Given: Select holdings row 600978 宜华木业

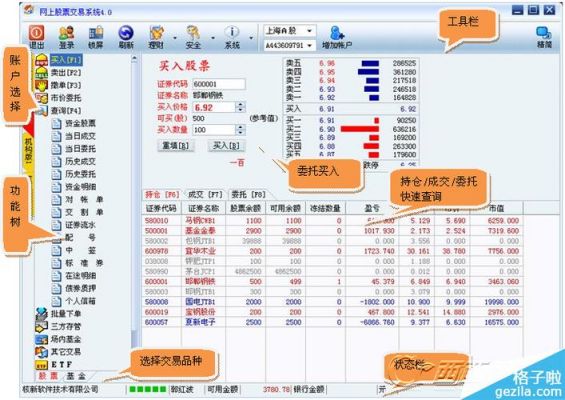Looking at the screenshot, I should tap(332, 251).
